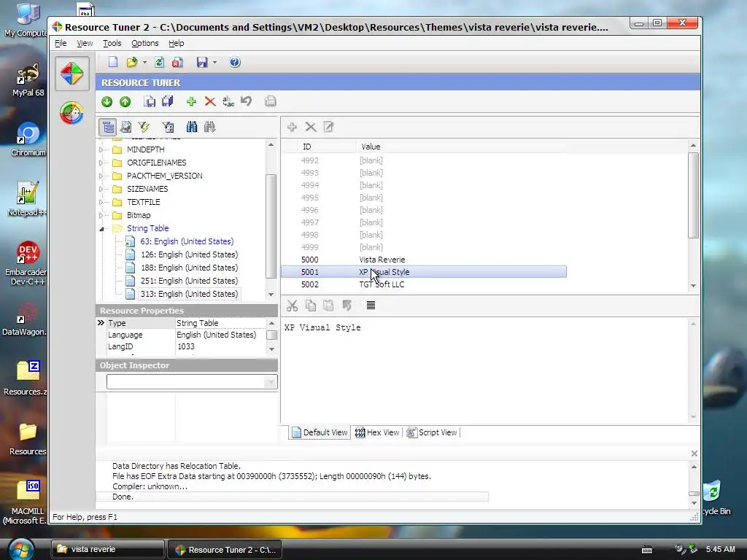The image size is (747, 560).
Task: Click the Undo arrow icon
Action: pos(247,101)
